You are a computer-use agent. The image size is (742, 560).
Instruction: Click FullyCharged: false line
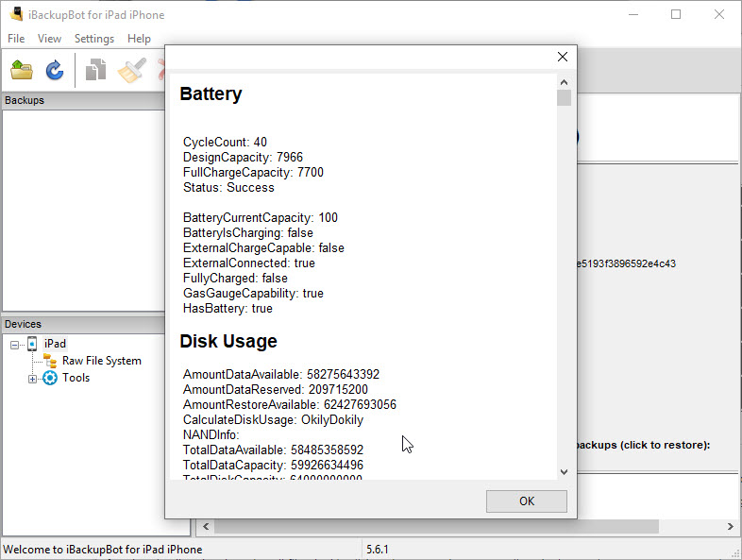coord(235,279)
